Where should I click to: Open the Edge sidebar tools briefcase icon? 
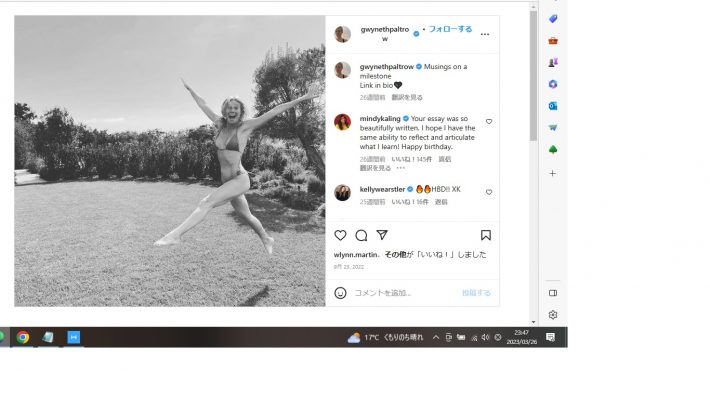(552, 41)
